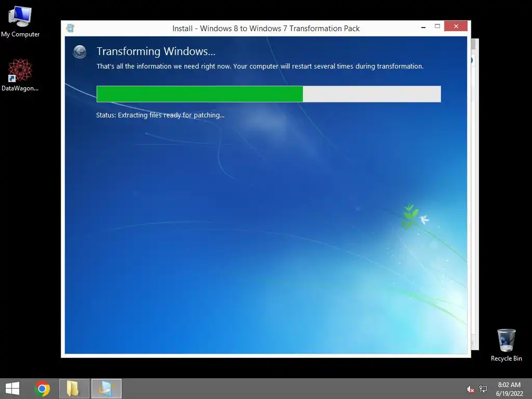
Task: Open the network tray icon
Action: (483, 389)
